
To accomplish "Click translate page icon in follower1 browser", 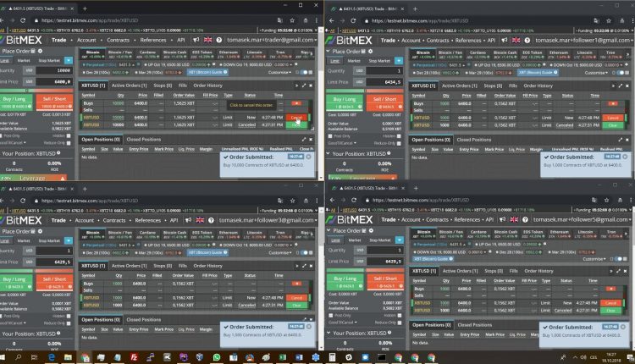I will pyautogui.click(x=596, y=20).
